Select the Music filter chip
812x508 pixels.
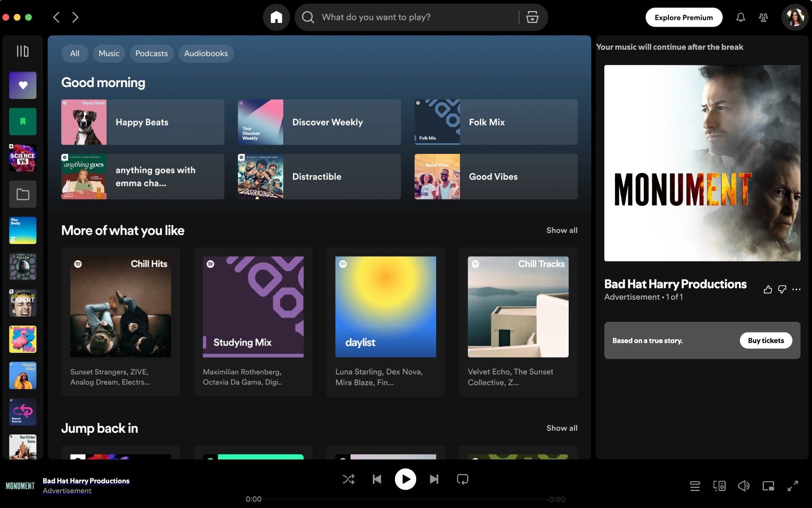tap(109, 54)
